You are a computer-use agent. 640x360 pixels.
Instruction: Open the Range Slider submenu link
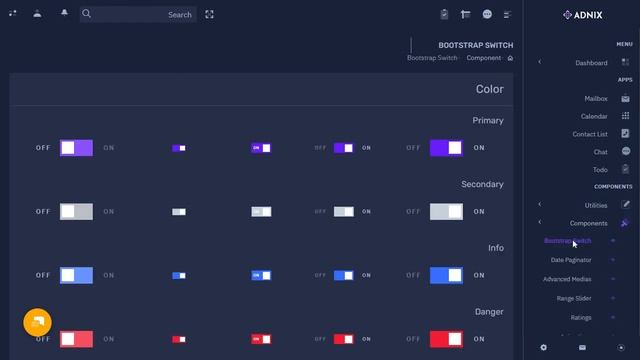(574, 298)
